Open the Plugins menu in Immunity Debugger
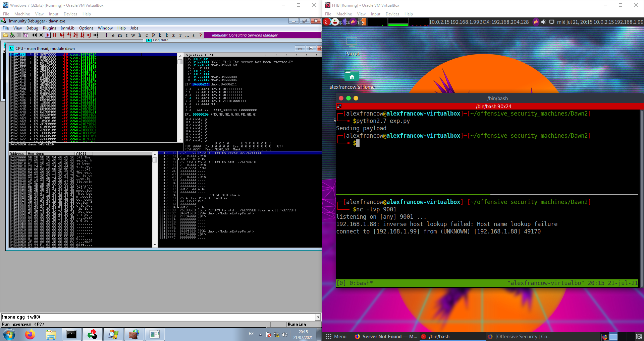 [49, 28]
